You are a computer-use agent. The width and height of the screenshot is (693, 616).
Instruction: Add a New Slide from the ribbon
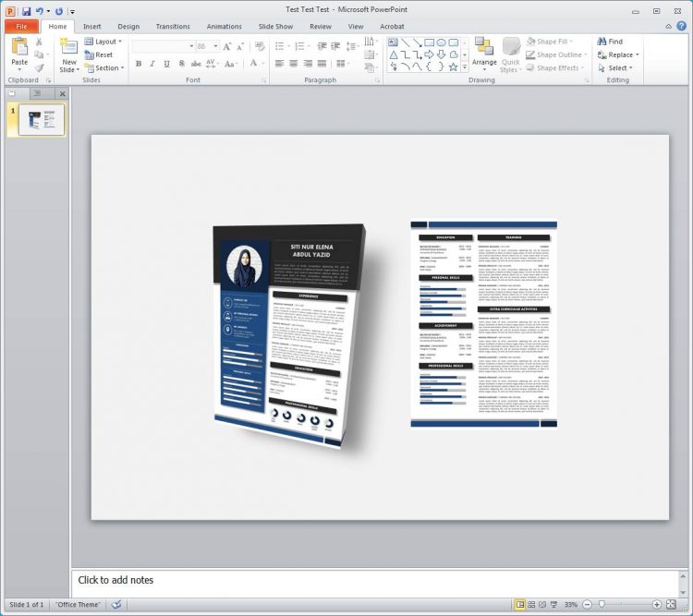click(69, 54)
